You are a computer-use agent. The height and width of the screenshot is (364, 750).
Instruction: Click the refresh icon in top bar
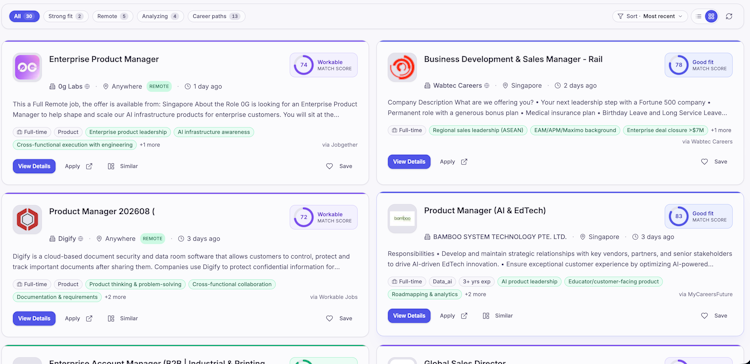[x=728, y=16]
